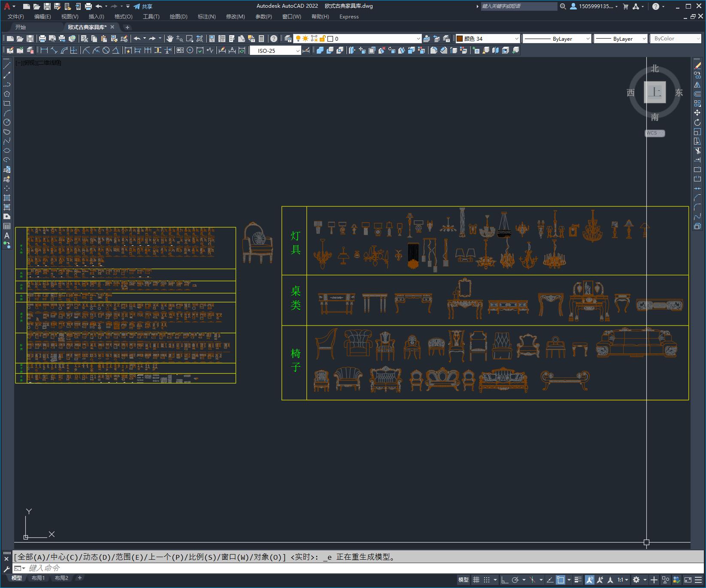Click the brown 颜色 34 color swatch
The image size is (706, 588).
click(460, 39)
